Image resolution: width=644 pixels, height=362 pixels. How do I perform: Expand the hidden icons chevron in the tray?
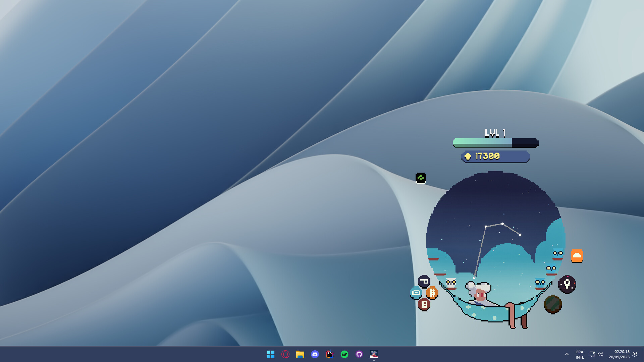[567, 354]
